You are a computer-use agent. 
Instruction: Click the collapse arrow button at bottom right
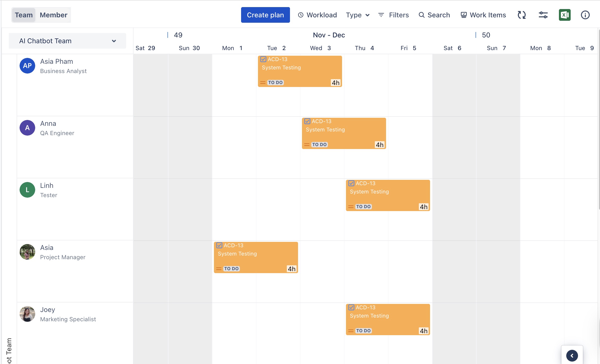coord(572,355)
